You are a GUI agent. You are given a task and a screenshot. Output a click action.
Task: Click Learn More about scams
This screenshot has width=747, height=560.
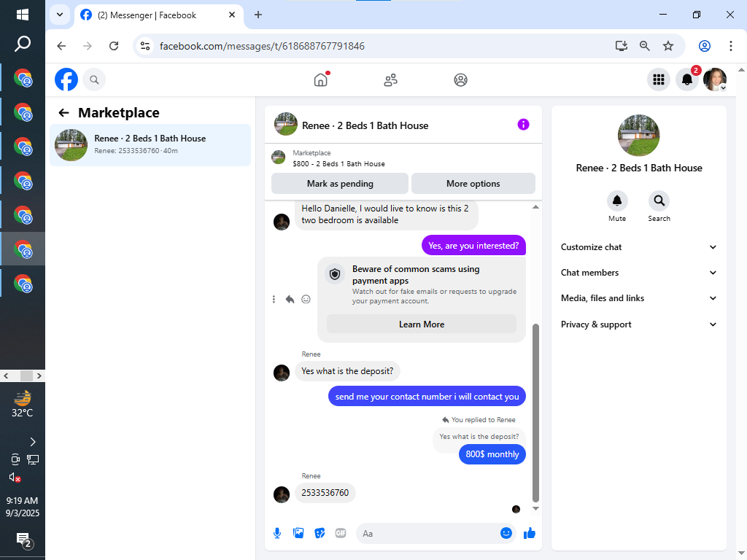(422, 324)
